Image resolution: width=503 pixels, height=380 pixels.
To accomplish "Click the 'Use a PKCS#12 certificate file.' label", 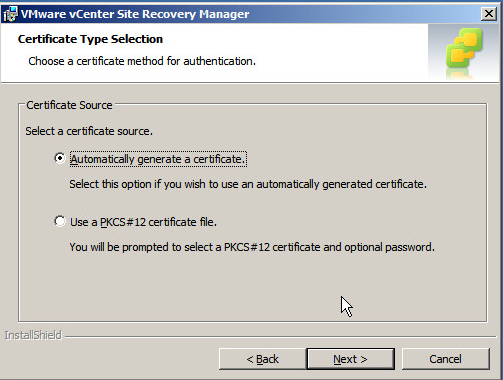I will coord(143,222).
